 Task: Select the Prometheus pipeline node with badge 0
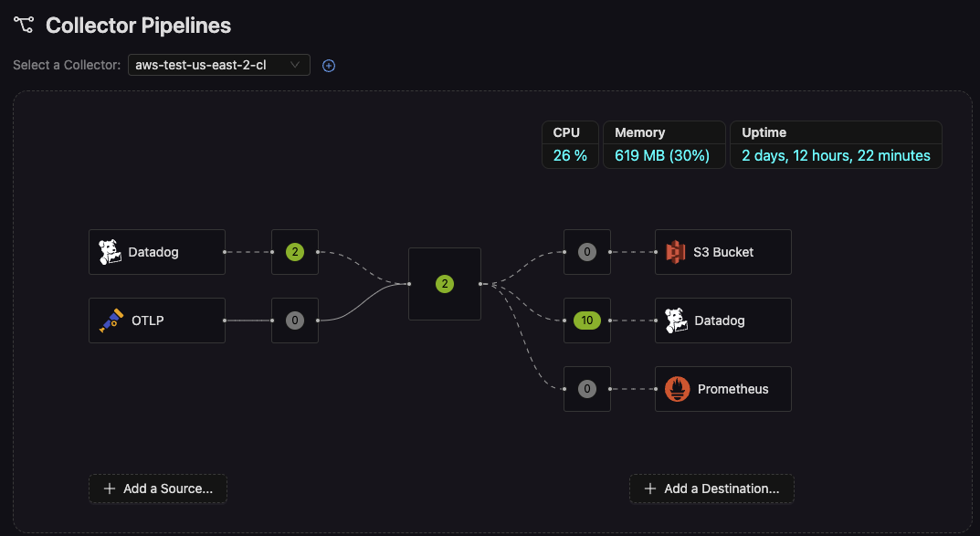[587, 389]
